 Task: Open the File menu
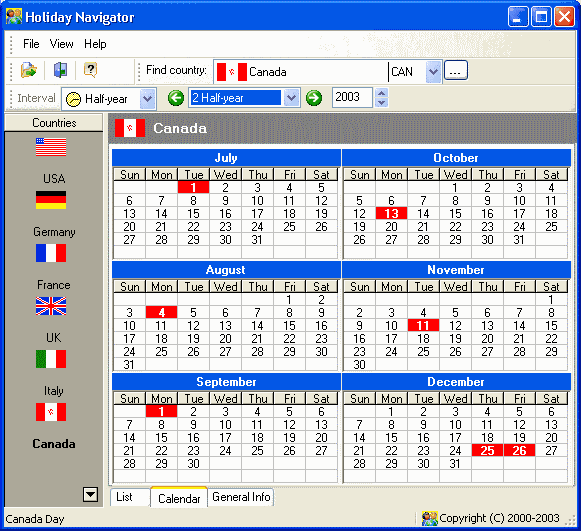[31, 44]
